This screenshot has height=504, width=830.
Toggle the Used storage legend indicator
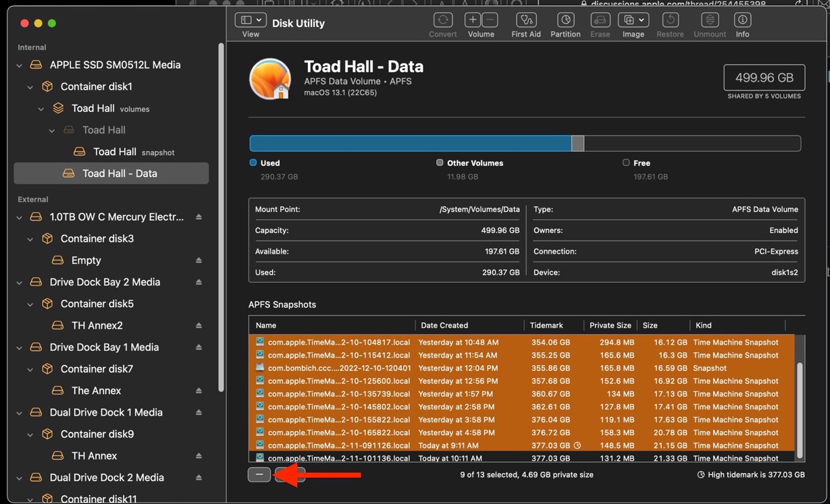click(253, 163)
